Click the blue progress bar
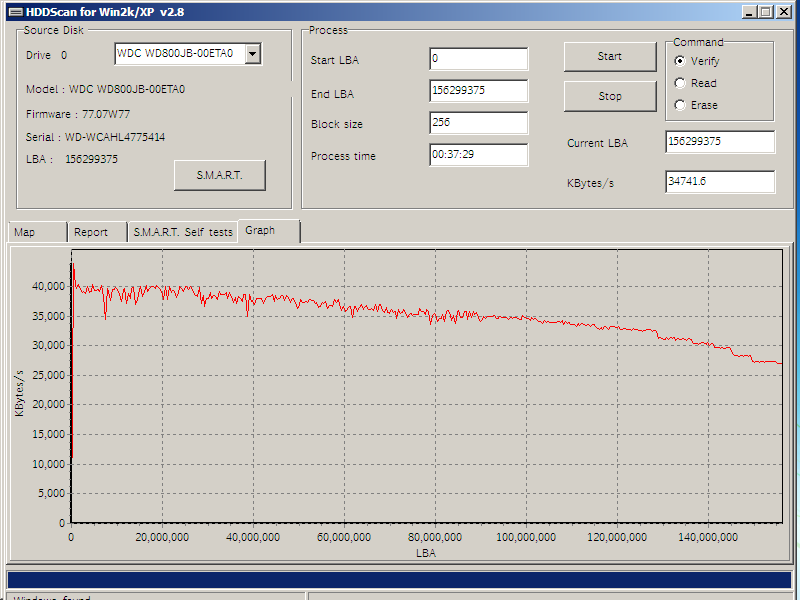 pos(399,580)
